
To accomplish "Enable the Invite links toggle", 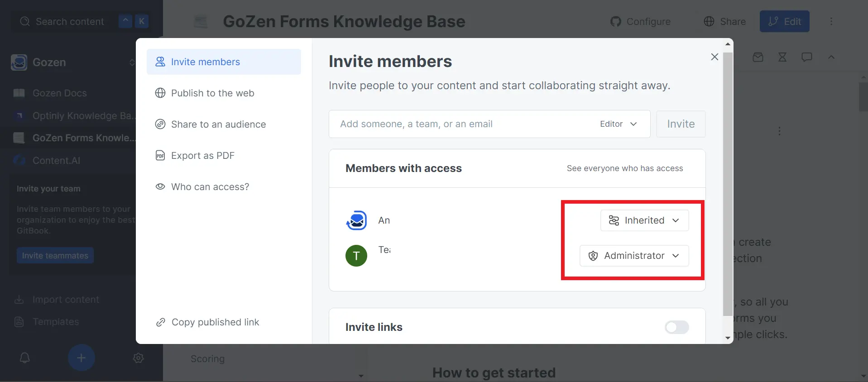I will pos(676,327).
